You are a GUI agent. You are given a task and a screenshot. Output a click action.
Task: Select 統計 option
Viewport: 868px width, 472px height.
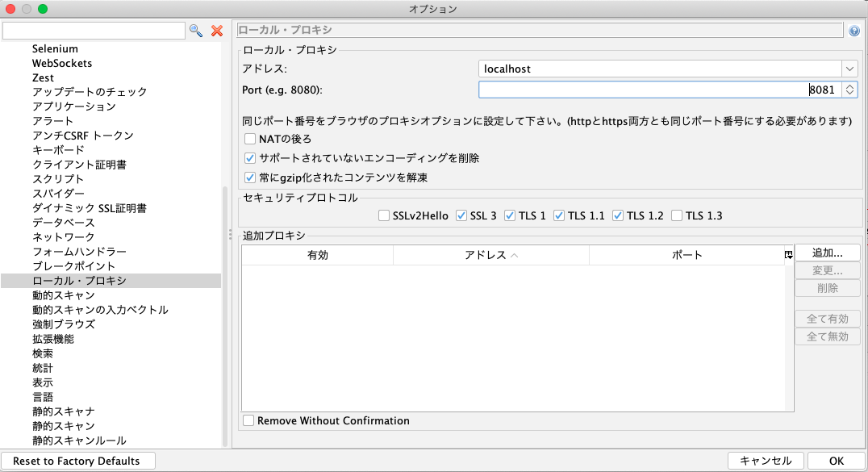click(x=43, y=368)
